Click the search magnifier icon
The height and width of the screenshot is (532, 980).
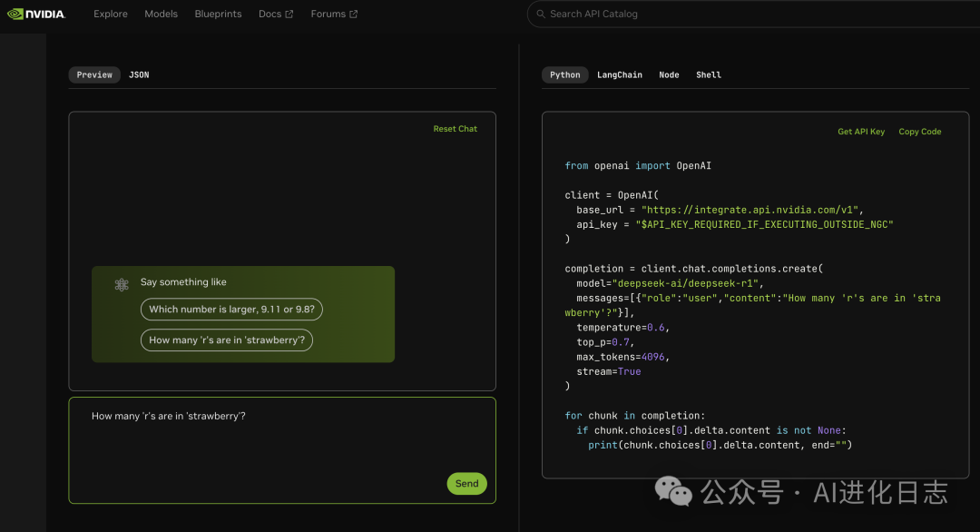click(x=541, y=14)
